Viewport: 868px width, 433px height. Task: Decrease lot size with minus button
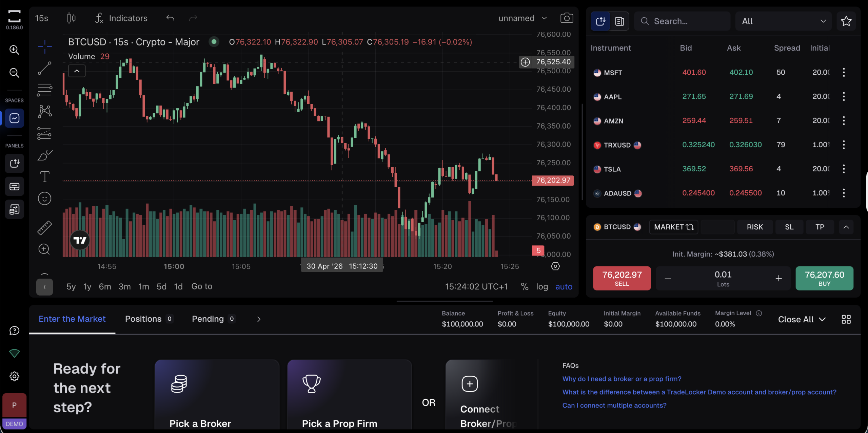tap(668, 279)
